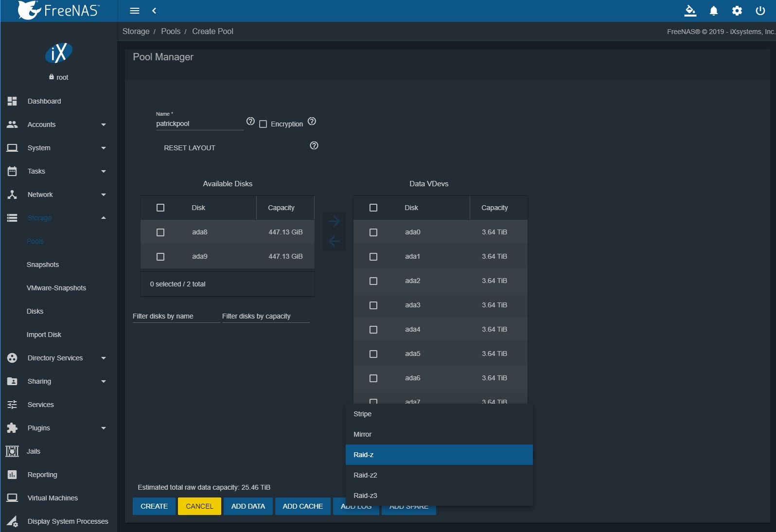776x532 pixels.
Task: Click the theme paint bucket icon
Action: (x=690, y=11)
